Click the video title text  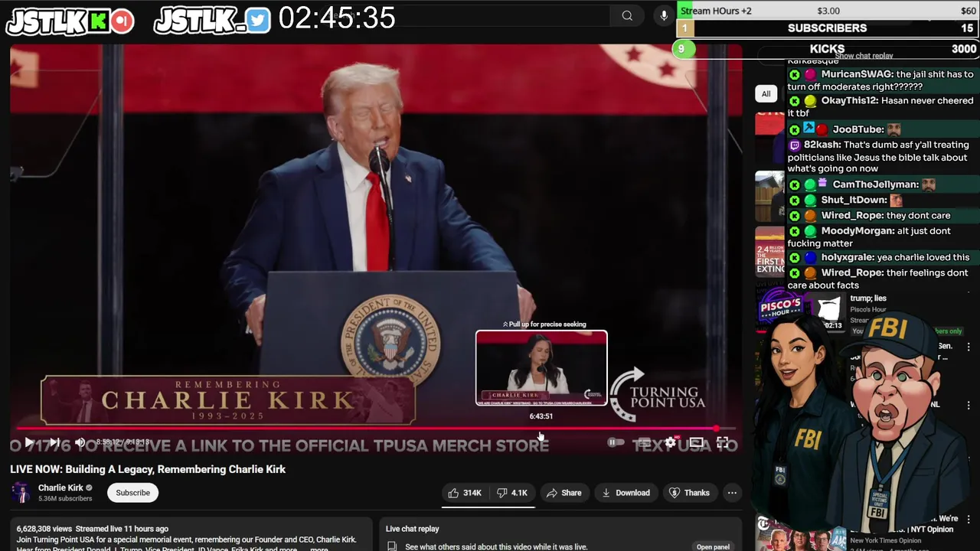coord(148,469)
